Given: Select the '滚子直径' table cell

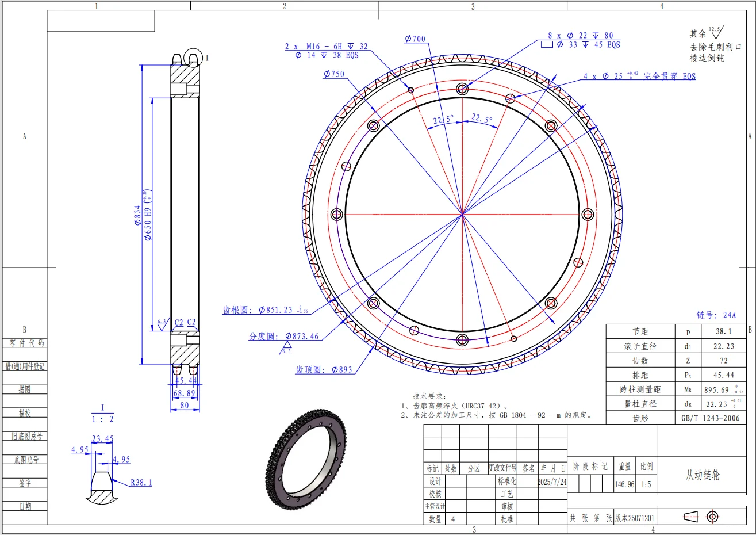Looking at the screenshot, I should [x=640, y=346].
